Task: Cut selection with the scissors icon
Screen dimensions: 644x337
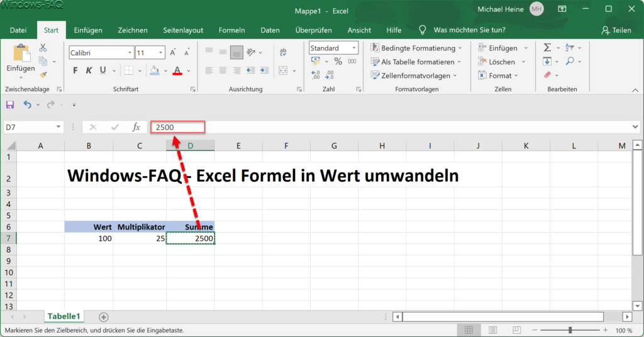Action: click(43, 48)
